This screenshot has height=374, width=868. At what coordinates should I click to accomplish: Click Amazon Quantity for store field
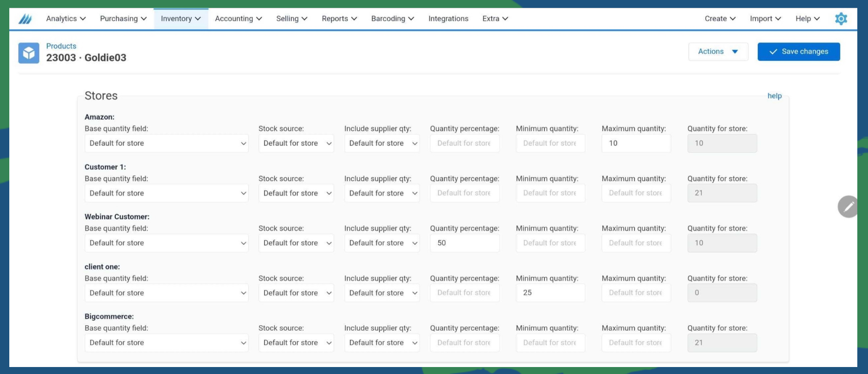coord(722,143)
